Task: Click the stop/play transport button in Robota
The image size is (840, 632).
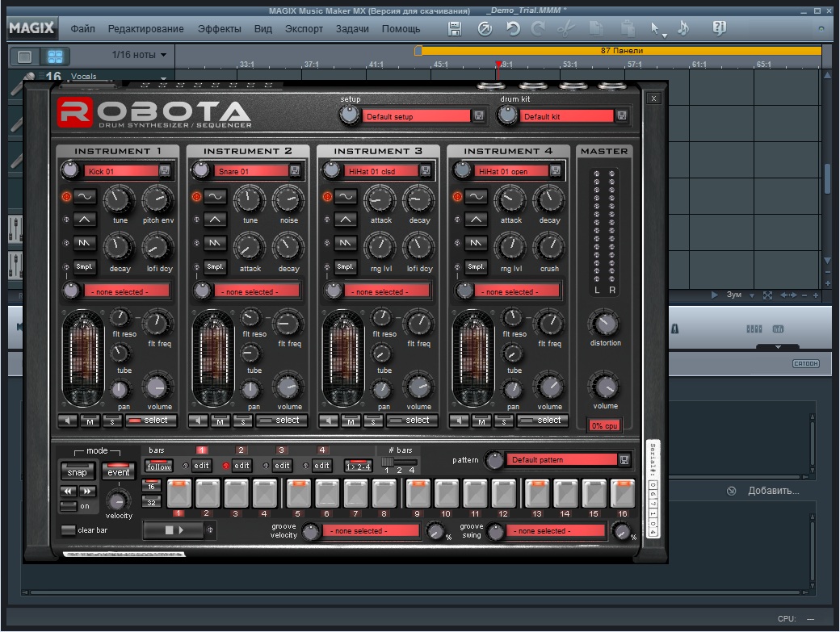Action: click(174, 530)
